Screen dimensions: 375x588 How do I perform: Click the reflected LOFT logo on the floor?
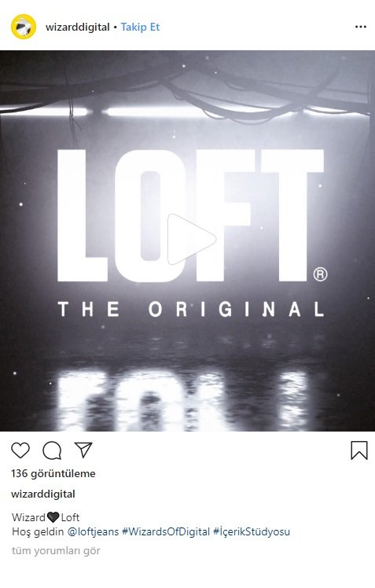pyautogui.click(x=184, y=399)
